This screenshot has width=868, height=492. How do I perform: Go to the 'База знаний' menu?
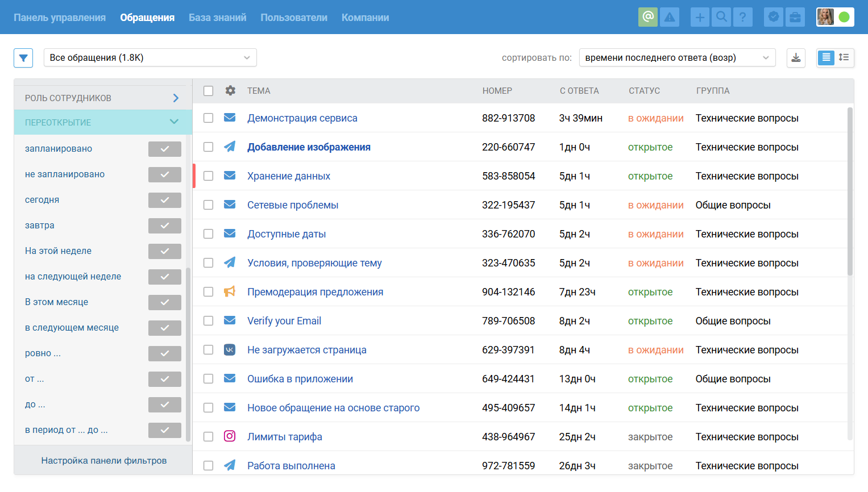[217, 18]
